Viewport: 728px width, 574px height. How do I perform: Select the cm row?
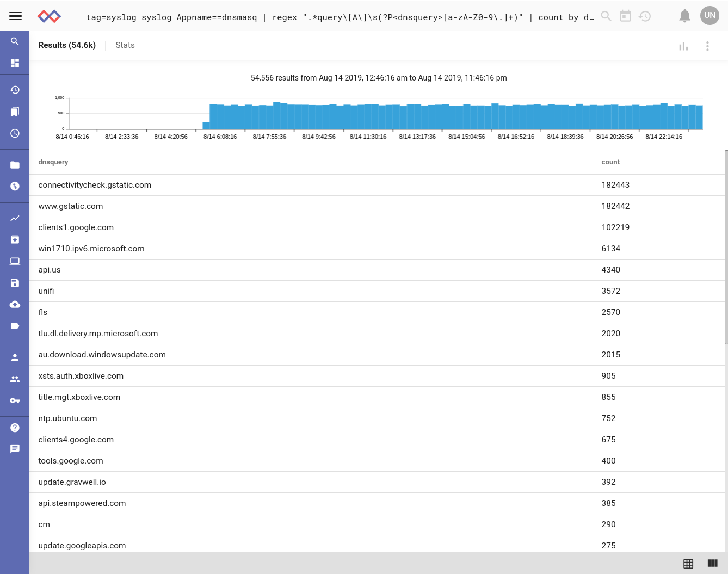tap(377, 524)
